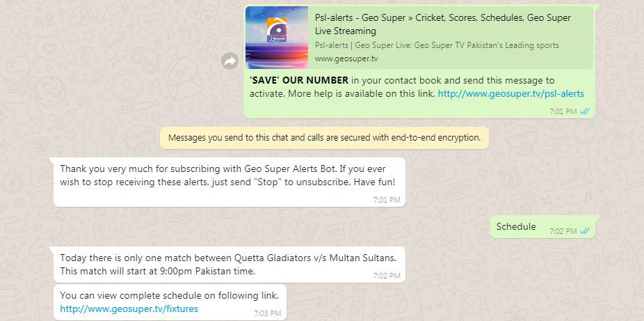Click the bold 'SAVE' OUR NUMBER text

[299, 80]
